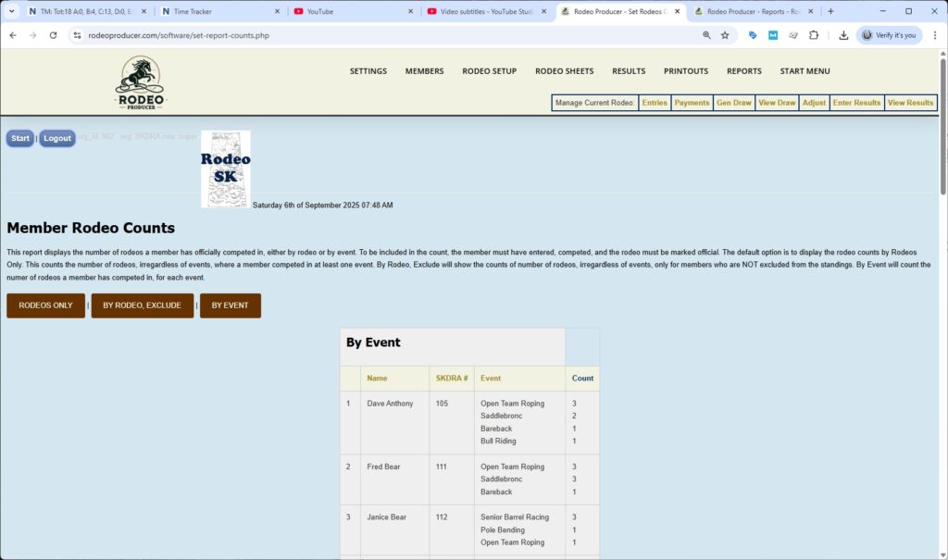Select Adjust in the Manage Current Rodeo bar
This screenshot has width=948, height=560.
(814, 103)
